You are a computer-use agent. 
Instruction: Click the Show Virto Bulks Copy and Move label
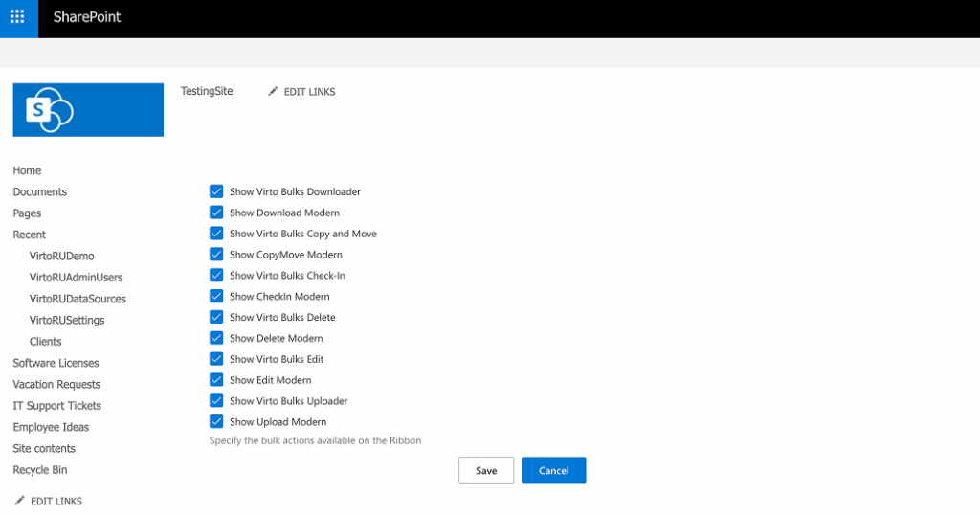[303, 234]
